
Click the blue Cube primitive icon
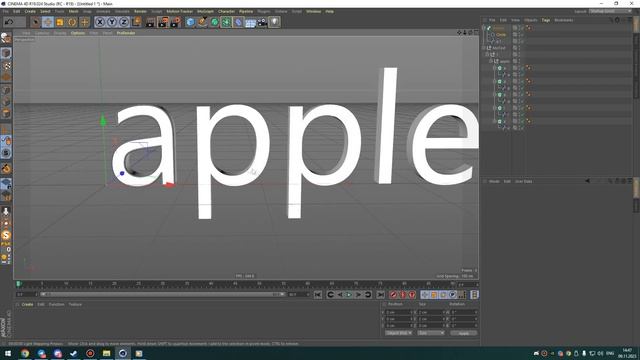click(x=190, y=22)
